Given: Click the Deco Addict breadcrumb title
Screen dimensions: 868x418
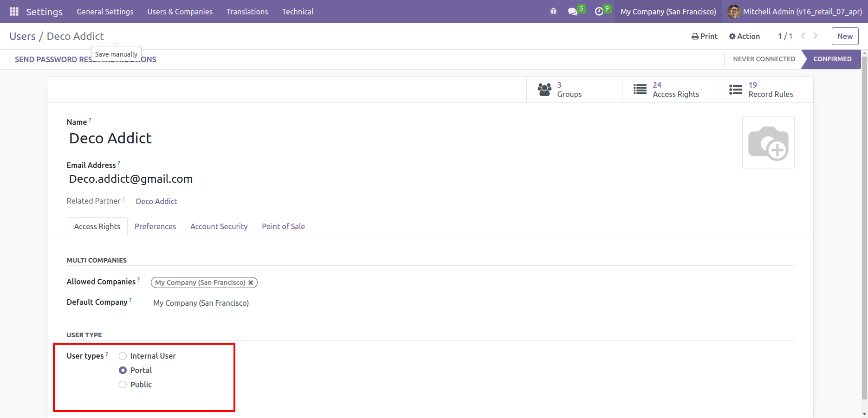Looking at the screenshot, I should (75, 36).
